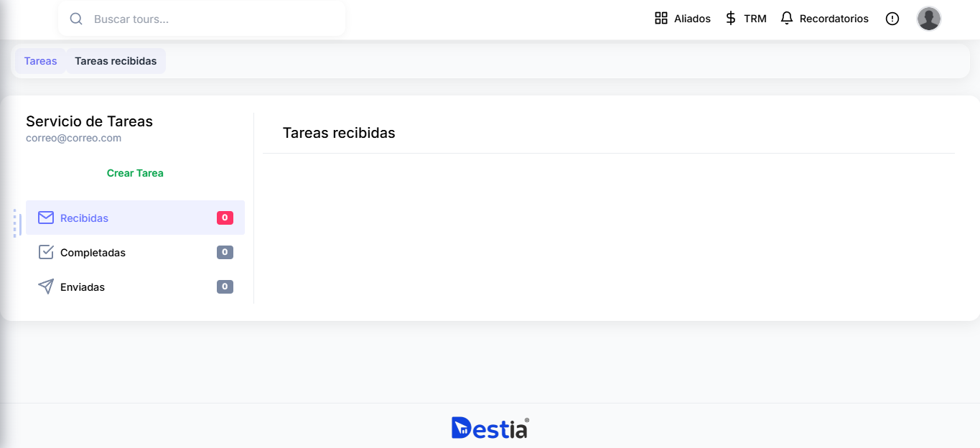Click the Crear Tarea button
This screenshot has height=448, width=980.
point(135,173)
